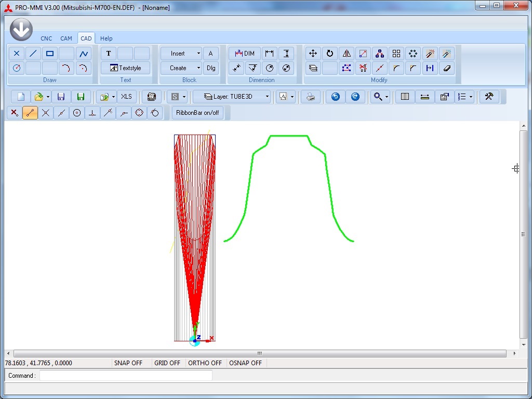Open the Help tab
532x399 pixels.
(106, 38)
